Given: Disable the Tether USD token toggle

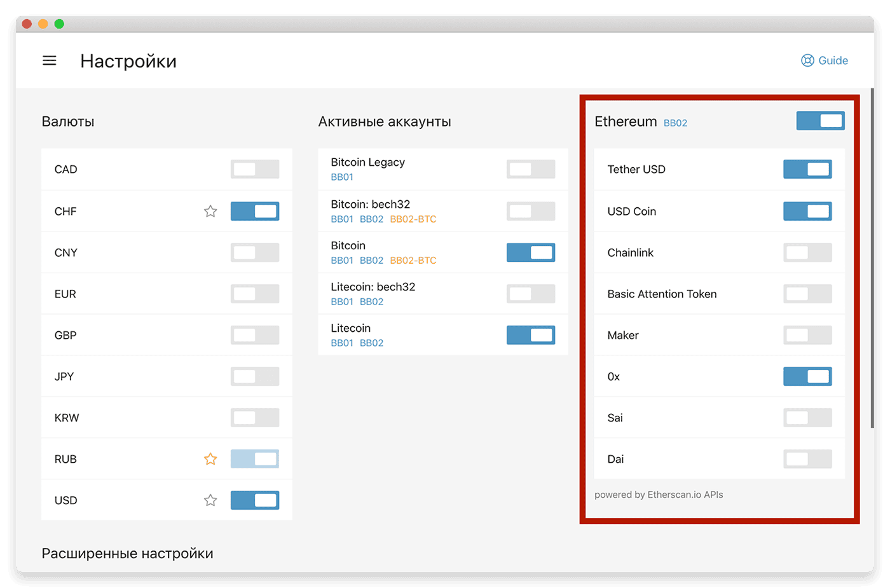Looking at the screenshot, I should [x=807, y=169].
